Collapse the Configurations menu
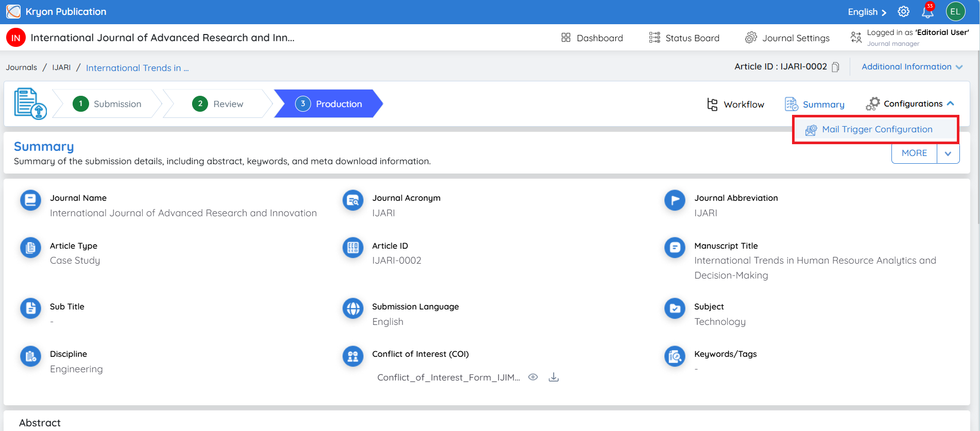This screenshot has width=980, height=431. 909,104
